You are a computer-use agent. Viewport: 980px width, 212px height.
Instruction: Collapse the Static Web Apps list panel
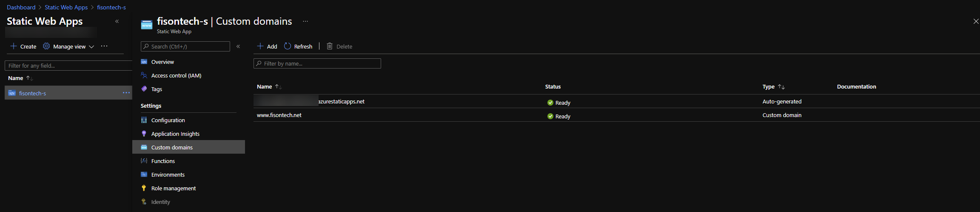117,21
